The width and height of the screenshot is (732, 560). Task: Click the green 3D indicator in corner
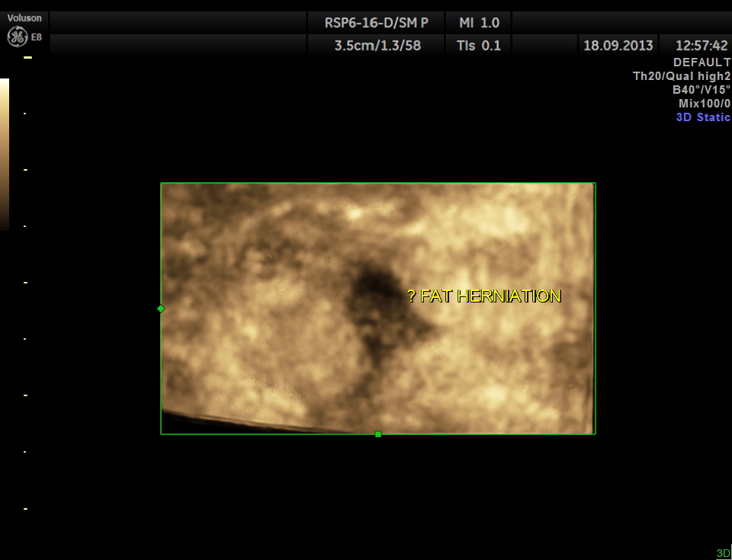tap(723, 553)
